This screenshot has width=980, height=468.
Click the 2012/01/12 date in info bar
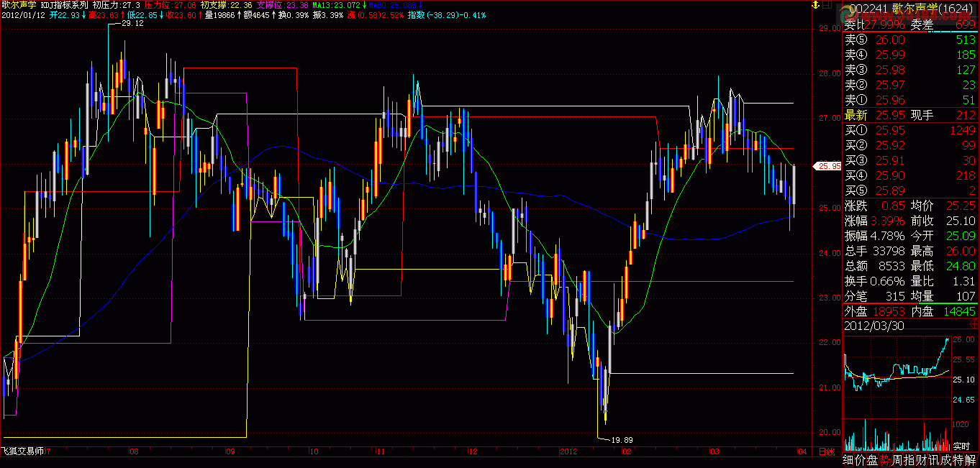click(x=23, y=15)
